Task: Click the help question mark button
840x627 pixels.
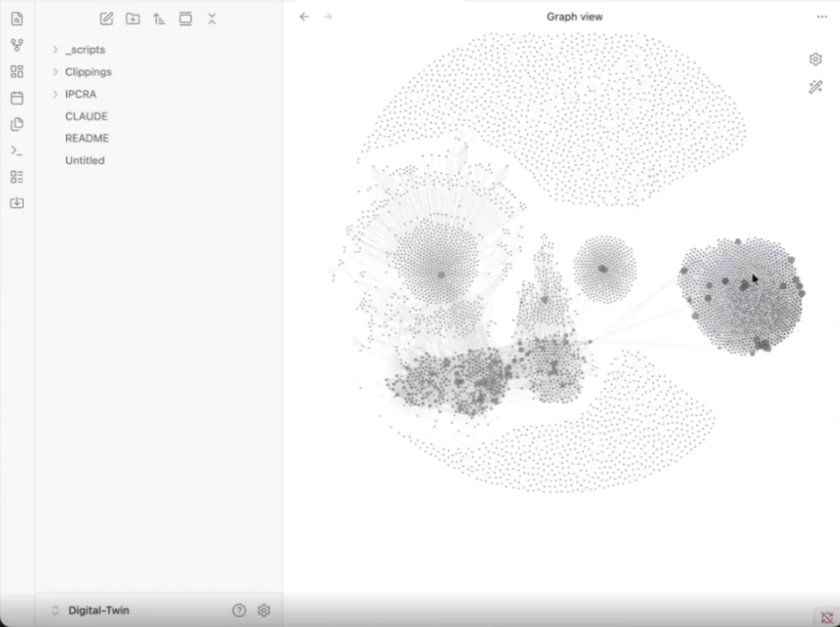Action: [x=239, y=610]
